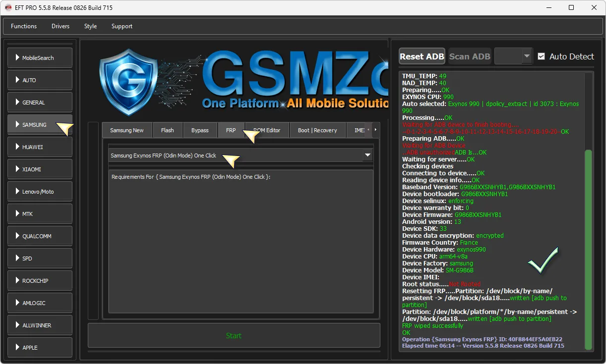This screenshot has height=364, width=606.
Task: Switch to the Samsung New tab
Action: coord(127,130)
